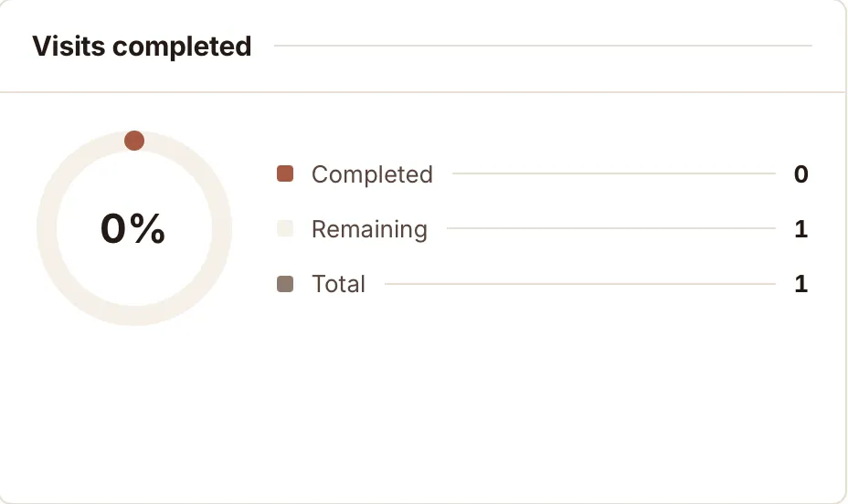848x504 pixels.
Task: Click the 0% label inside the donut
Action: tap(133, 228)
